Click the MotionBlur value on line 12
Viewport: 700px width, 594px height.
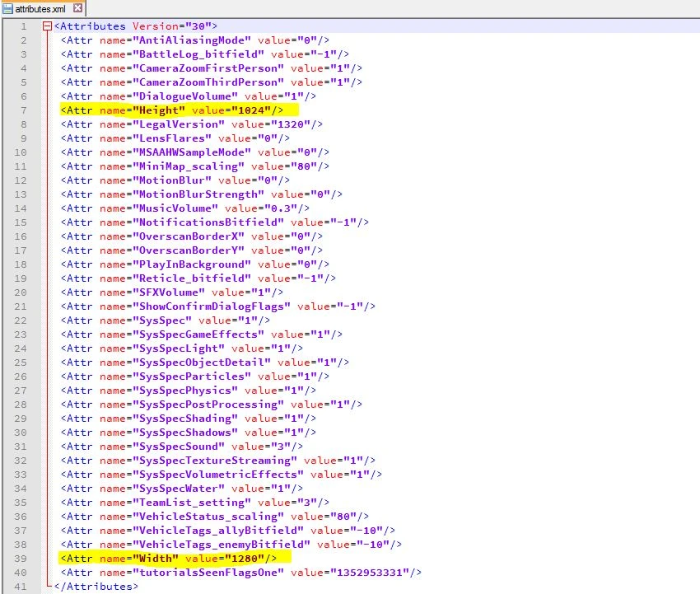[268, 180]
